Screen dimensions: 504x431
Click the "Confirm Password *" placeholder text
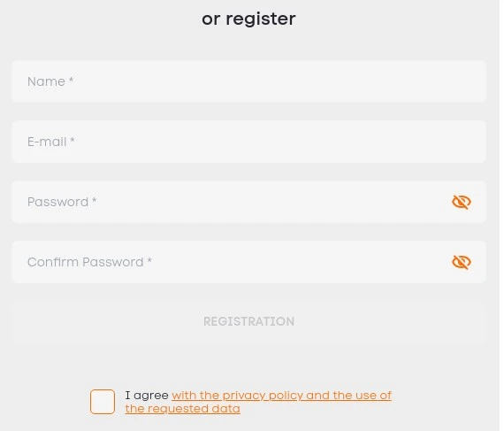[x=89, y=262]
